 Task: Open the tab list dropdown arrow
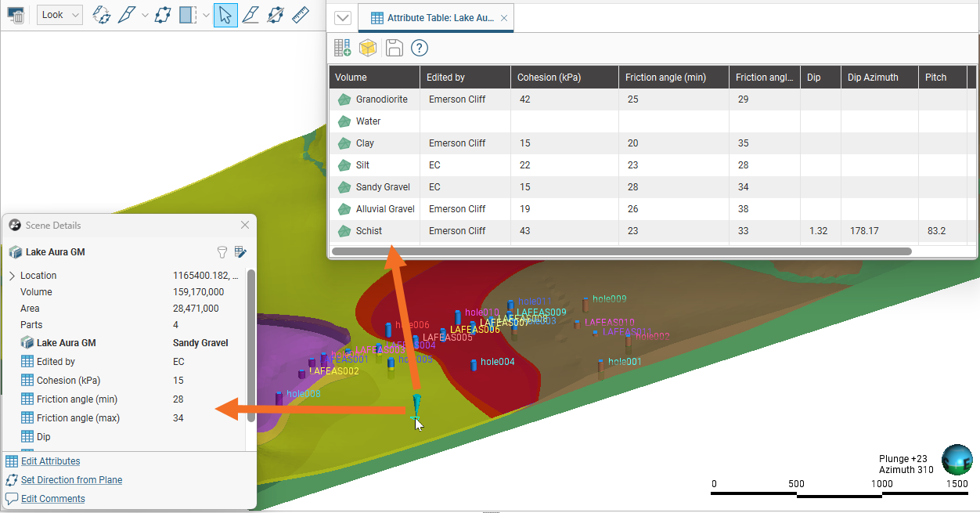(342, 18)
